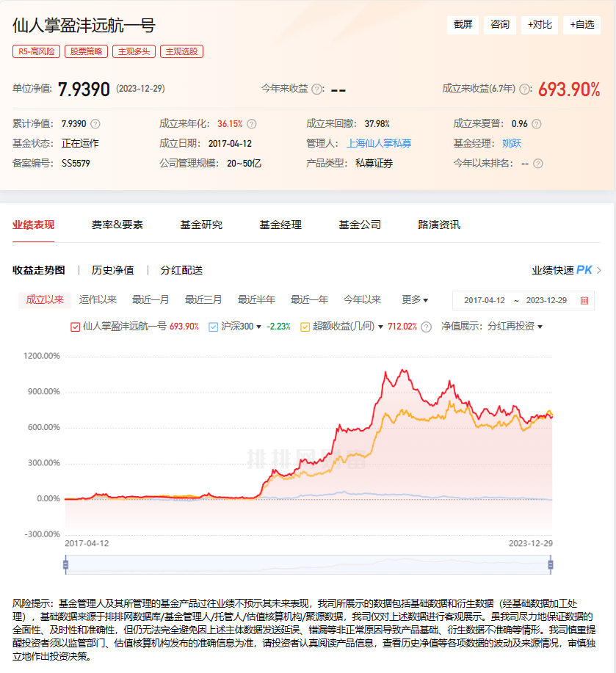Screen dimensions: 616x673
Task: Click the unit net value 7.9390
Action: (x=84, y=90)
